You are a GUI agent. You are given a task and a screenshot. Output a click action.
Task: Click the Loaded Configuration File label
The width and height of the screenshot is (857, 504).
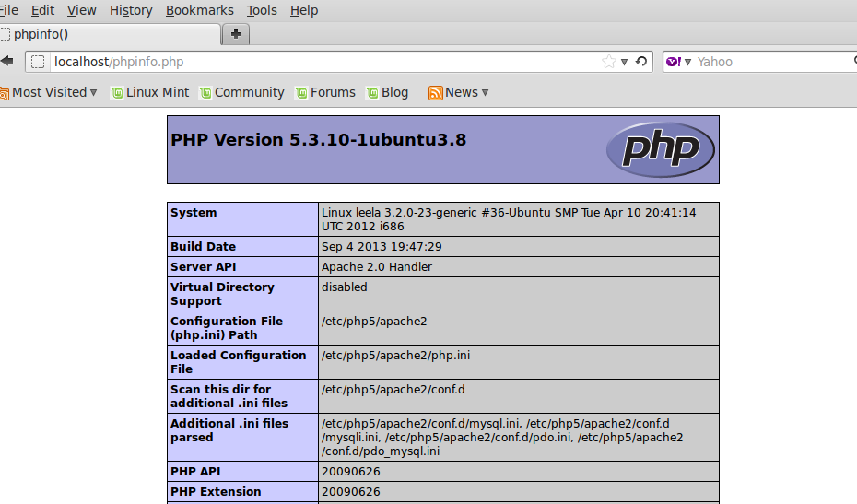coord(239,362)
